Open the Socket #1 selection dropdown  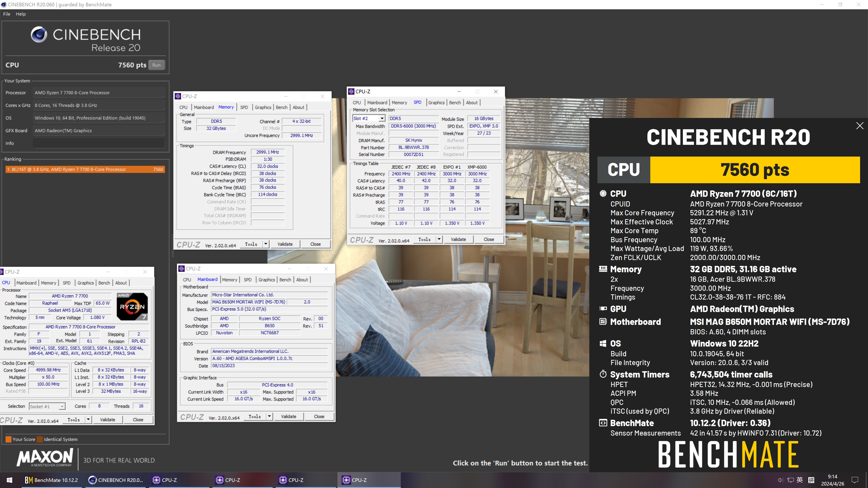47,406
